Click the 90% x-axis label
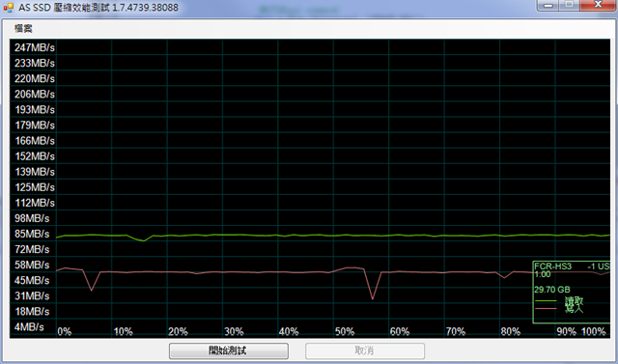This screenshot has height=364, width=618. click(567, 332)
